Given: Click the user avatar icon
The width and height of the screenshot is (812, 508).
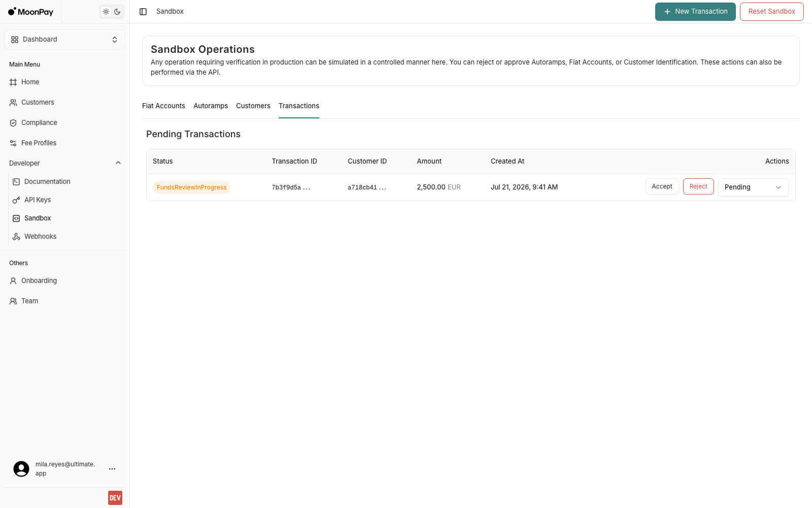Looking at the screenshot, I should click(x=21, y=469).
